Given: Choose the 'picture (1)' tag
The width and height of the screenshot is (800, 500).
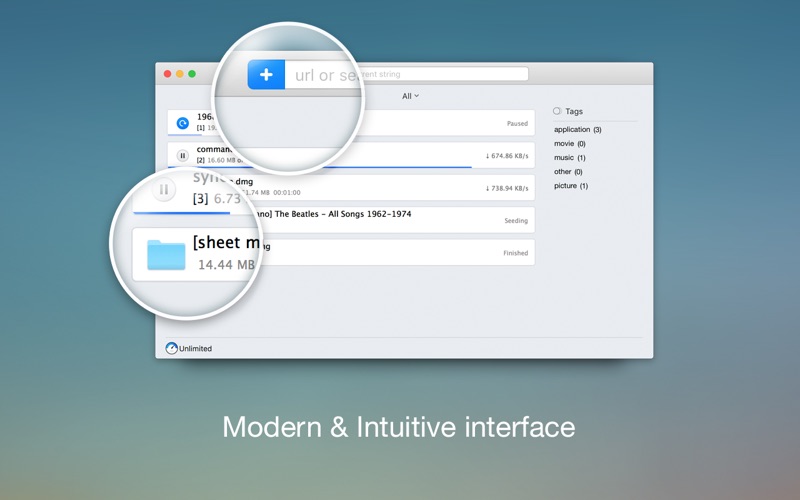Looking at the screenshot, I should pos(570,186).
